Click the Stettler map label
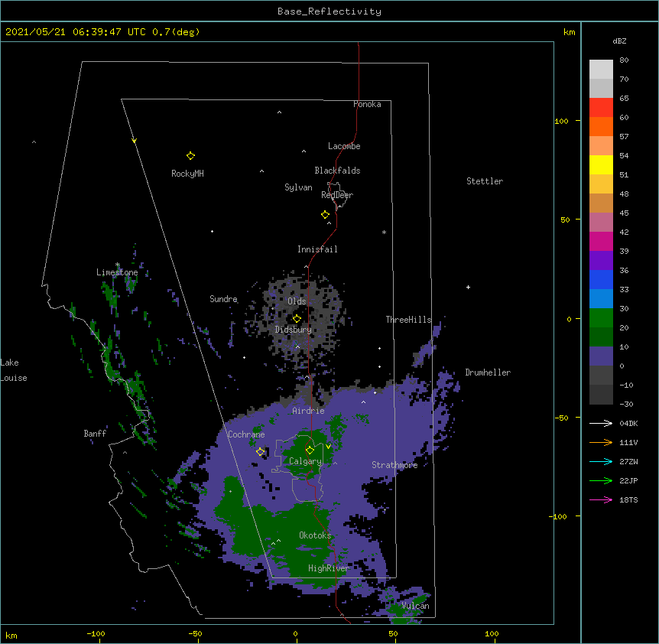This screenshot has width=659, height=644. coord(485,181)
